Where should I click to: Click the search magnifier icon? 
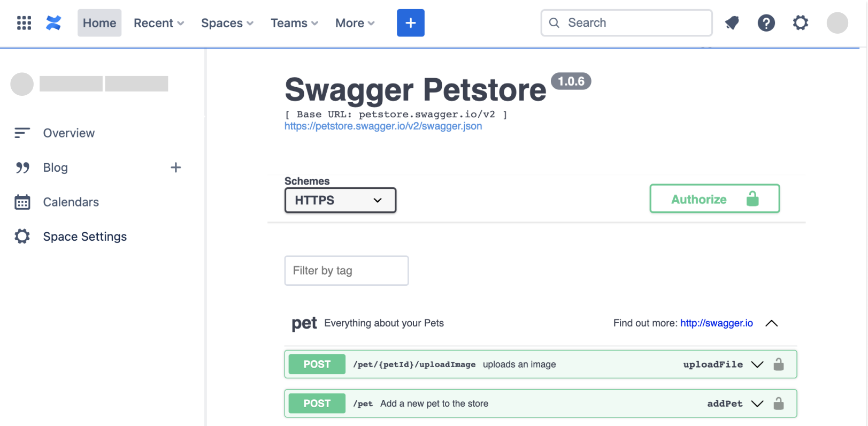[555, 23]
